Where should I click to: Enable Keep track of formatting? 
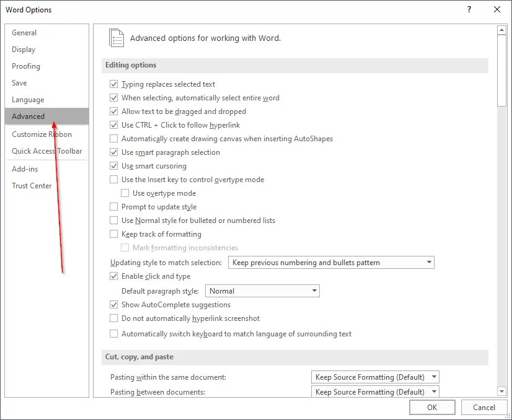tap(114, 234)
